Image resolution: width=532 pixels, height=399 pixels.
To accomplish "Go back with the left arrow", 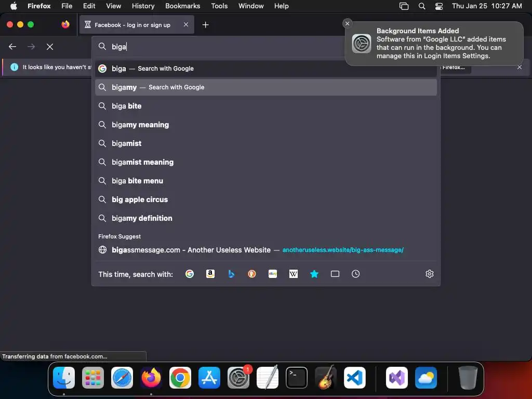I will 12,47.
